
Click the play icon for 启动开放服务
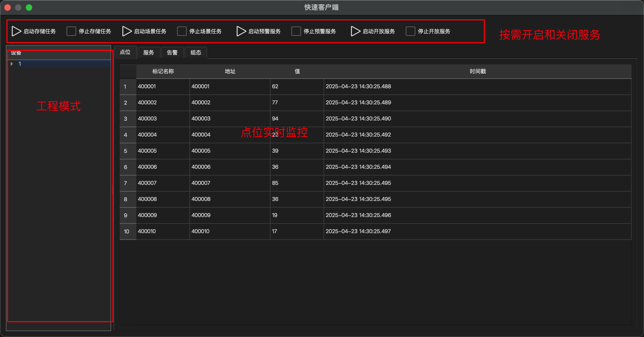[x=356, y=31]
